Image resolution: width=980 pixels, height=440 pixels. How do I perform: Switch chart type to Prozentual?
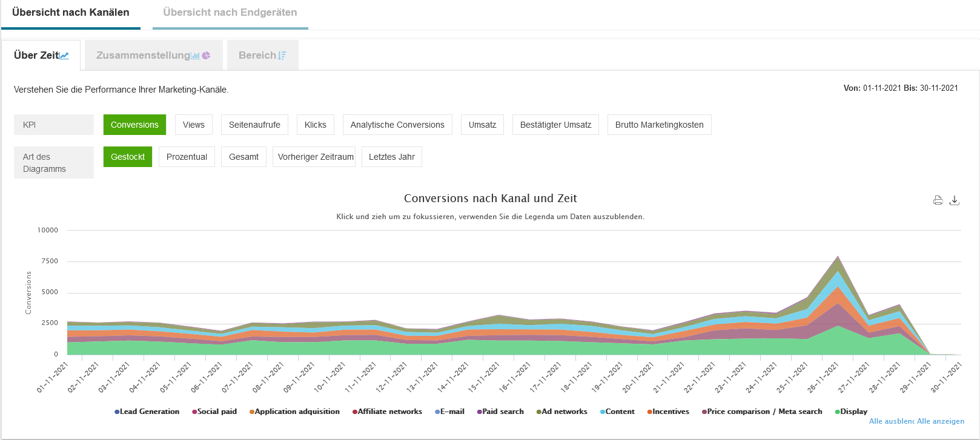click(187, 157)
